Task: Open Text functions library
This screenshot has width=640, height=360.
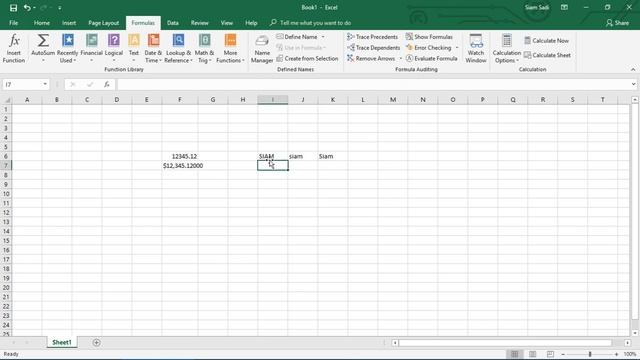Action: click(134, 49)
